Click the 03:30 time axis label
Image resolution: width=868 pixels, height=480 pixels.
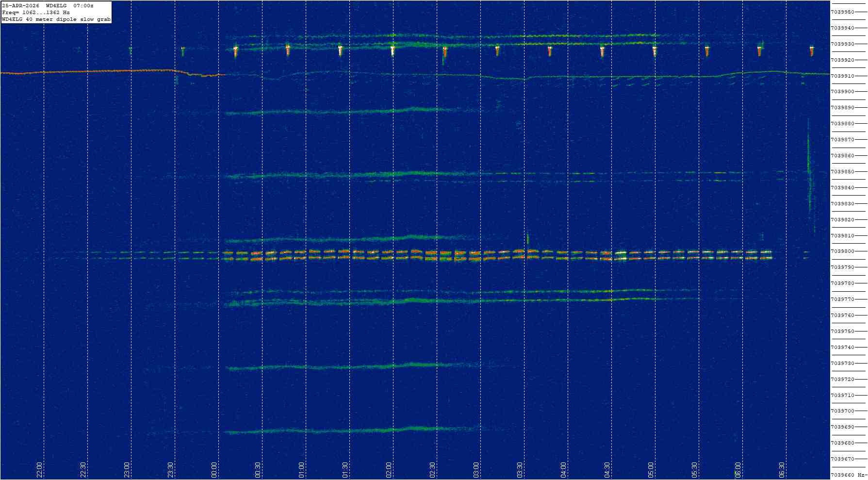coord(520,469)
